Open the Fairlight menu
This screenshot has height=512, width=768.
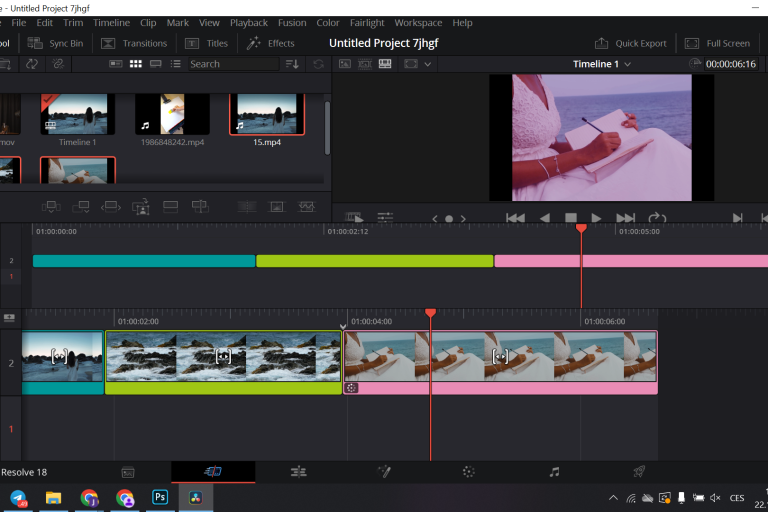pyautogui.click(x=366, y=22)
